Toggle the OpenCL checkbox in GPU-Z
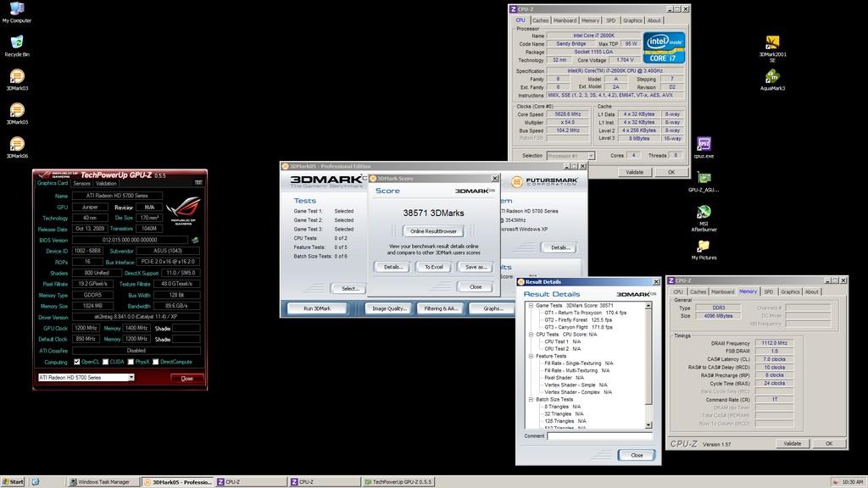Viewport: 868px width, 488px height. (77, 362)
